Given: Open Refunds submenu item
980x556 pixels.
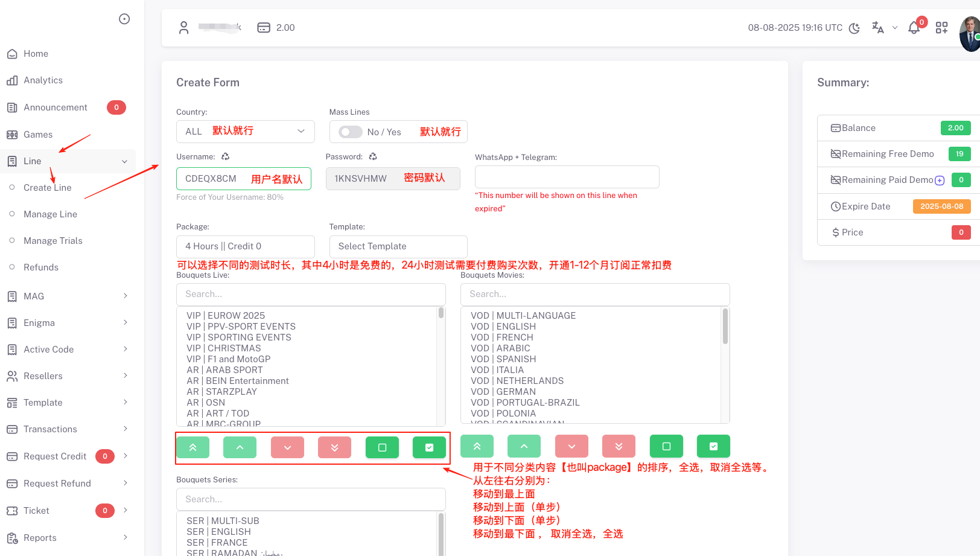Looking at the screenshot, I should point(41,267).
